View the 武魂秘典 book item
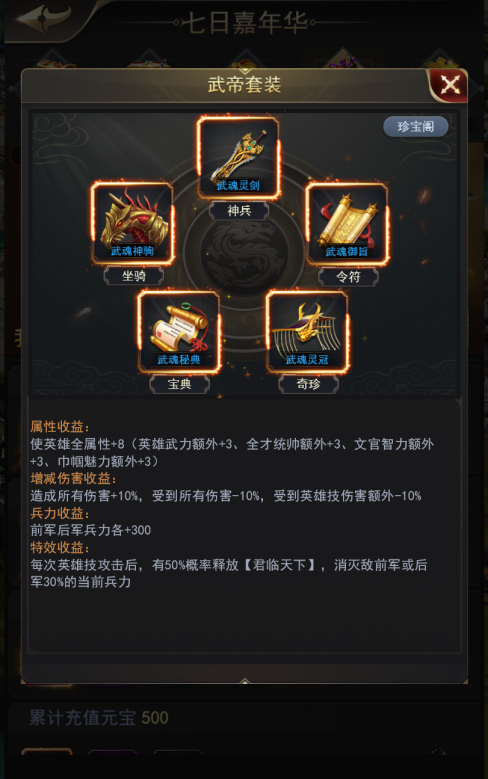This screenshot has height=779, width=488. tap(179, 332)
